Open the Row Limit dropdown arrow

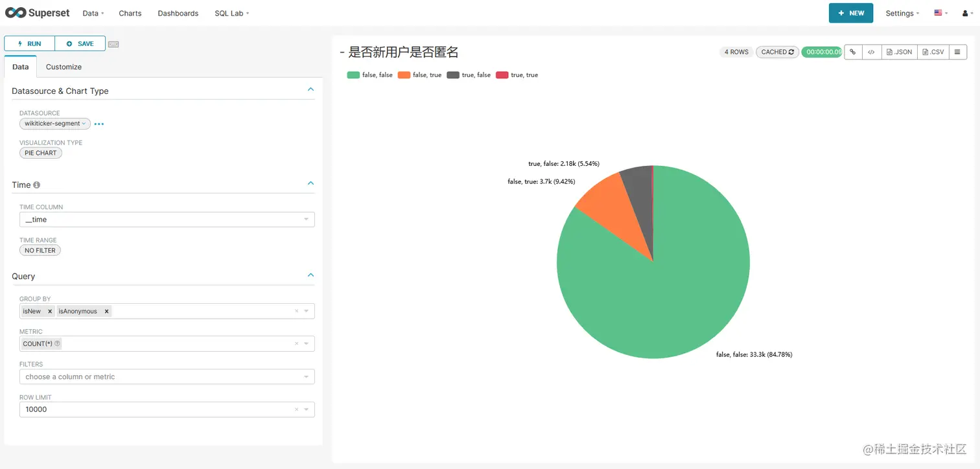tap(307, 409)
